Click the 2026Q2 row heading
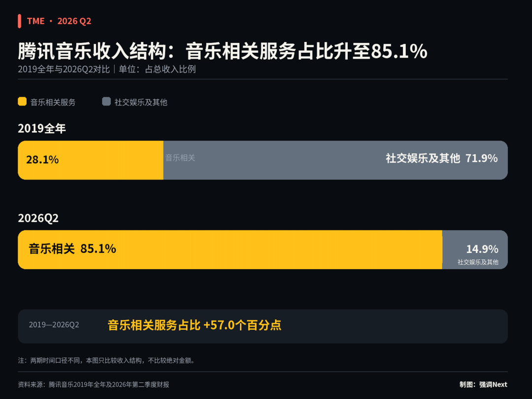Viewport: 532px width, 399px height. [38, 218]
